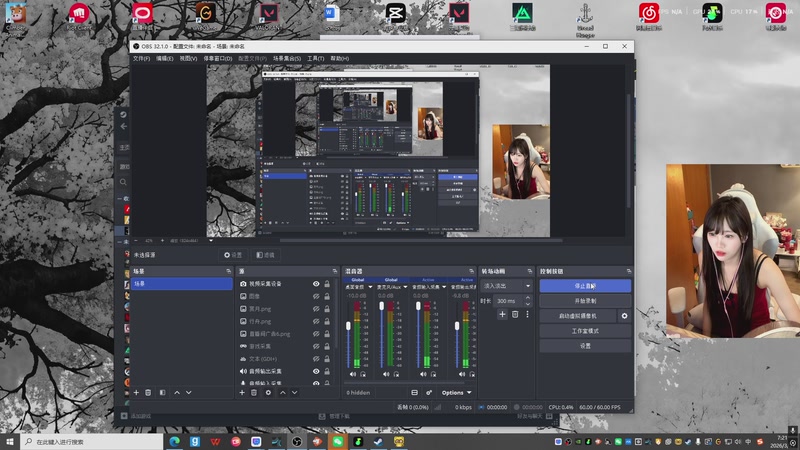Hide the 音频输出采集 source via eye icon
The height and width of the screenshot is (450, 800).
316,371
